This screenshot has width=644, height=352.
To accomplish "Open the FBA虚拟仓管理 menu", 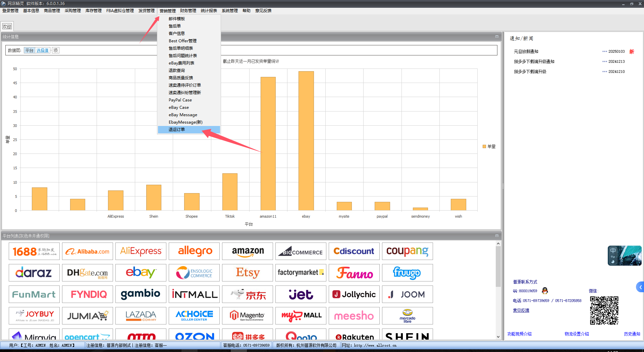I will tap(120, 11).
